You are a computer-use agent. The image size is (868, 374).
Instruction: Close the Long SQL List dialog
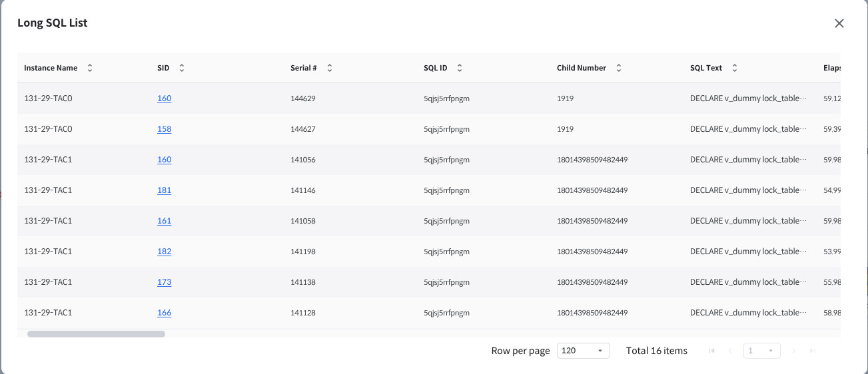pos(839,23)
